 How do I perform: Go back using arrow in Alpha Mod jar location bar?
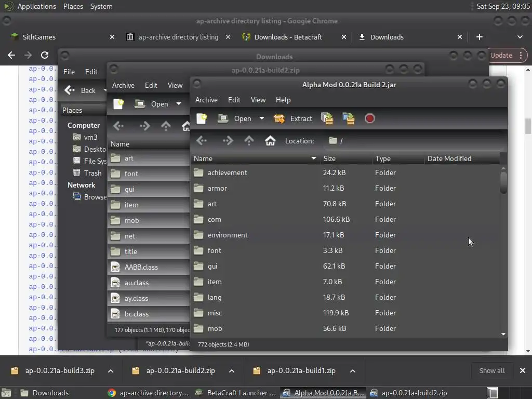[x=202, y=140]
